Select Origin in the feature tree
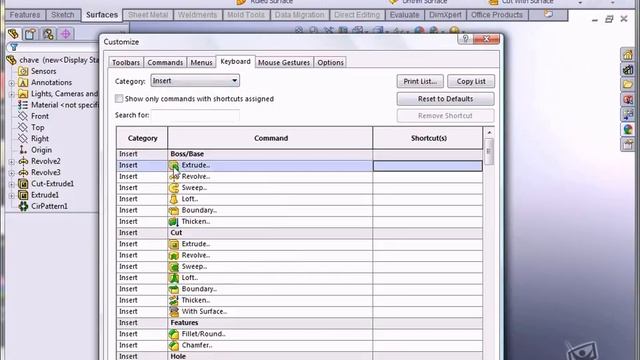Screen dimensions: 640x360 click(x=41, y=150)
